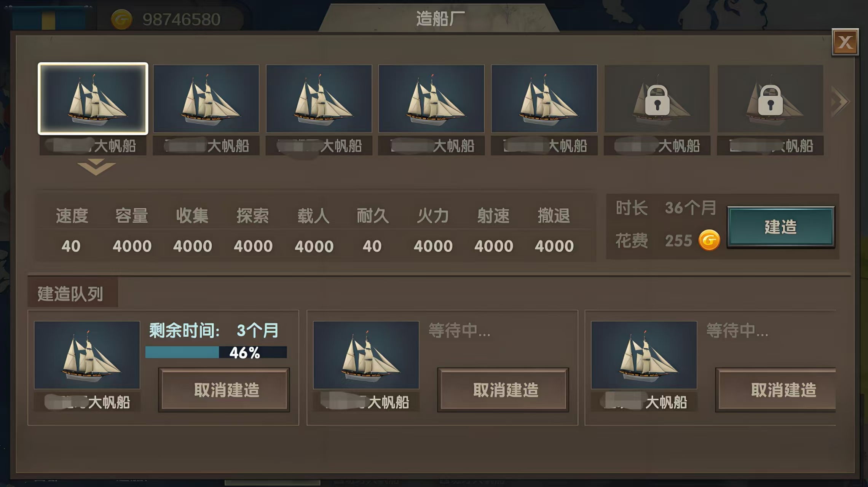Tap the cost coin icon beside 255
This screenshot has height=487, width=868.
pyautogui.click(x=709, y=240)
